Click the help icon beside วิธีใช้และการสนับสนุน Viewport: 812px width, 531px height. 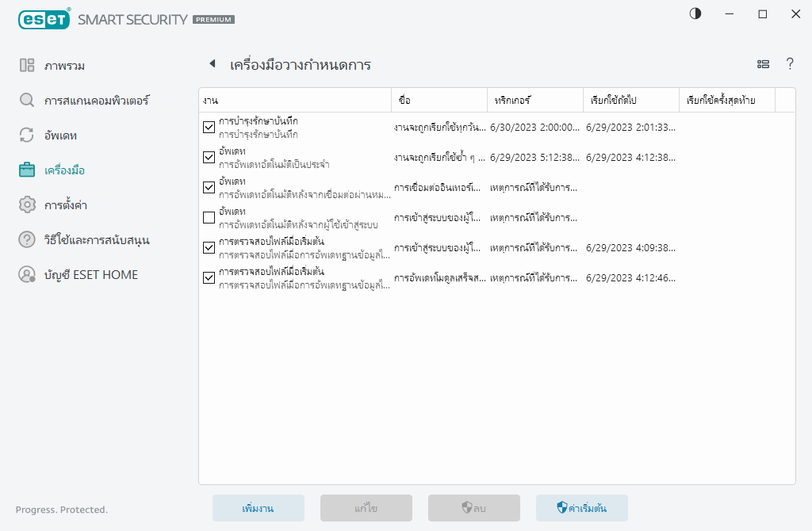pos(27,239)
